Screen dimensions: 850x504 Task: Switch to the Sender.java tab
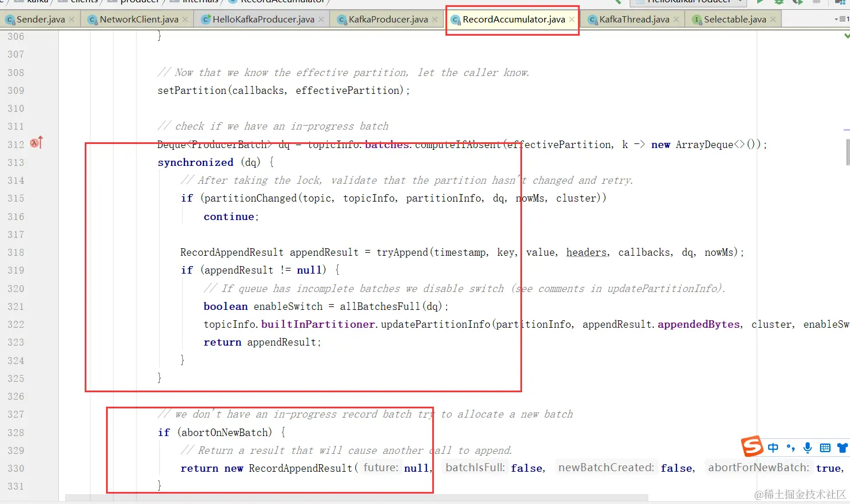[x=40, y=20]
